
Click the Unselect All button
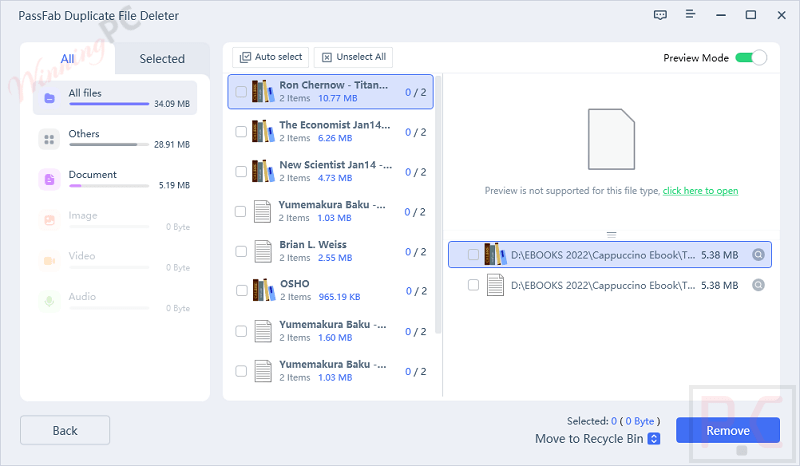(353, 57)
